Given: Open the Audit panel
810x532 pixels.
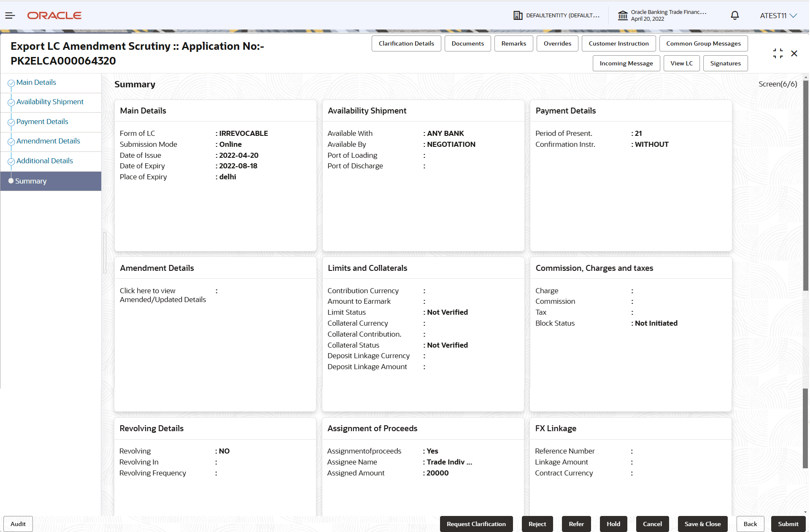Looking at the screenshot, I should tap(18, 524).
